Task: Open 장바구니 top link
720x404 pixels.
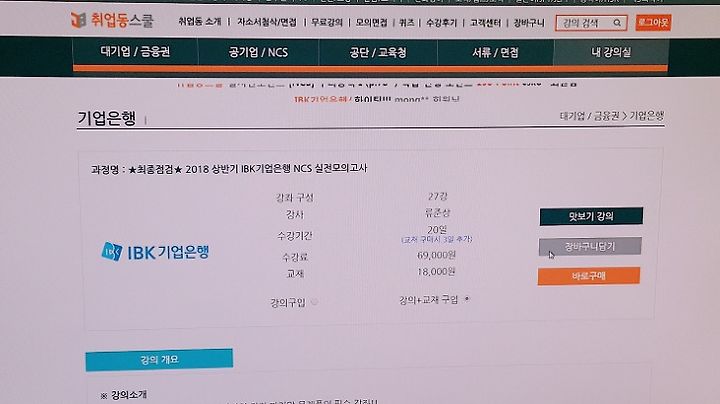Action: coord(529,22)
